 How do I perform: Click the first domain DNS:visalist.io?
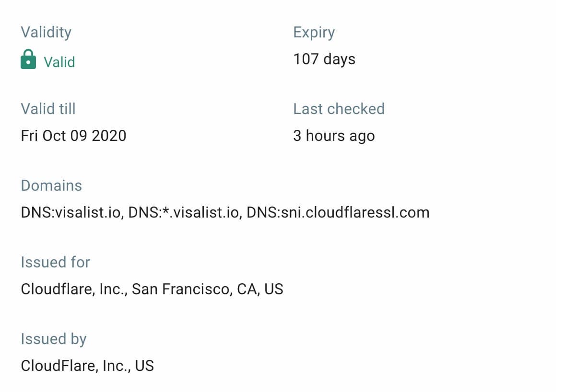point(71,212)
